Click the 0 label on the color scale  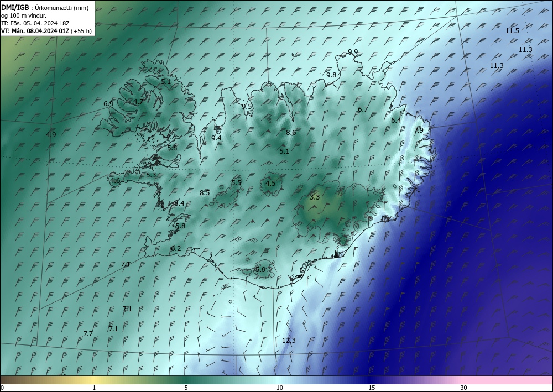pos(2,388)
